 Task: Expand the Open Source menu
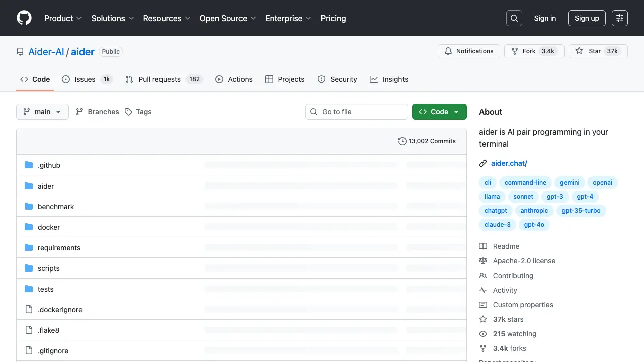(x=227, y=18)
